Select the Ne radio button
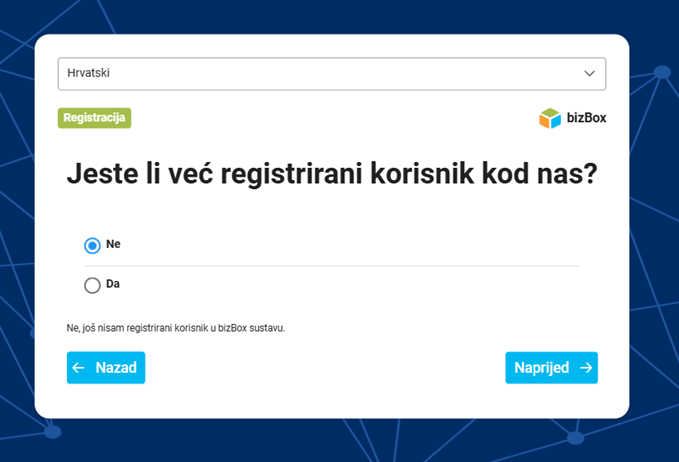The image size is (679, 462). click(92, 246)
